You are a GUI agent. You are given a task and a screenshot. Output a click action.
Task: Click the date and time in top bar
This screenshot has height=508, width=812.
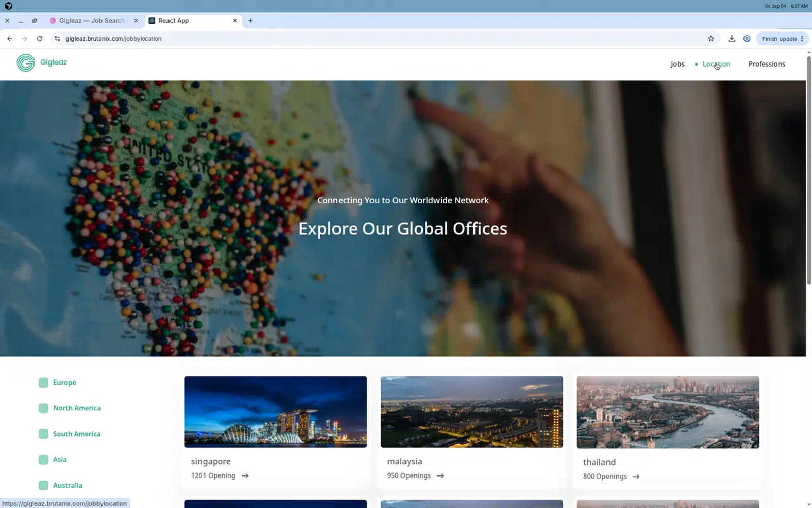(786, 6)
